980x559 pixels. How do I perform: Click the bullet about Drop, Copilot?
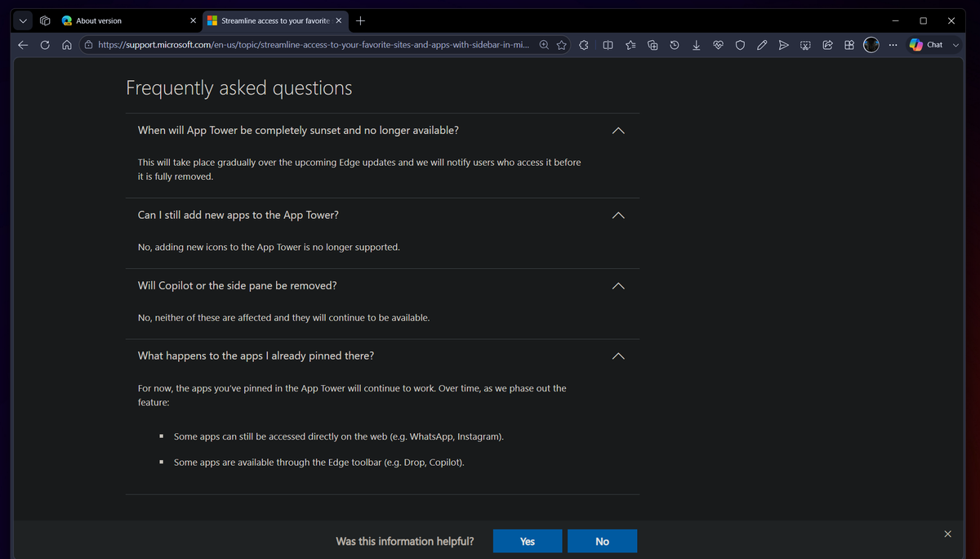coord(319,463)
